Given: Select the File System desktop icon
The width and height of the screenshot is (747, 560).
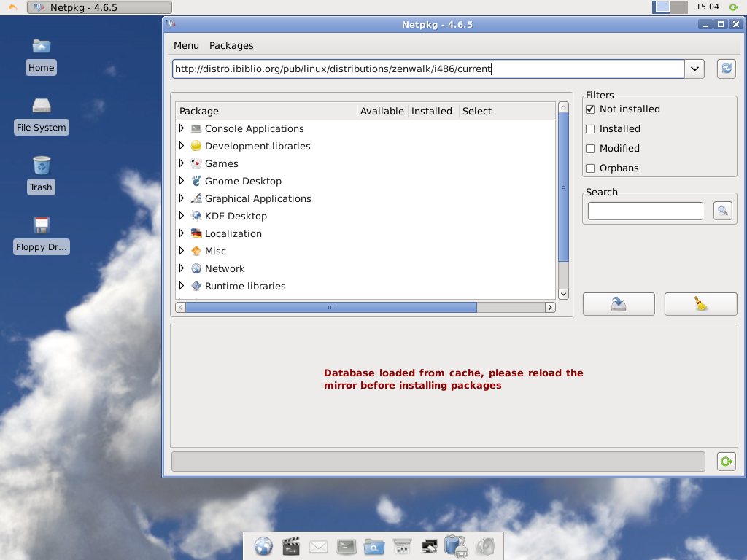Looking at the screenshot, I should [x=42, y=106].
